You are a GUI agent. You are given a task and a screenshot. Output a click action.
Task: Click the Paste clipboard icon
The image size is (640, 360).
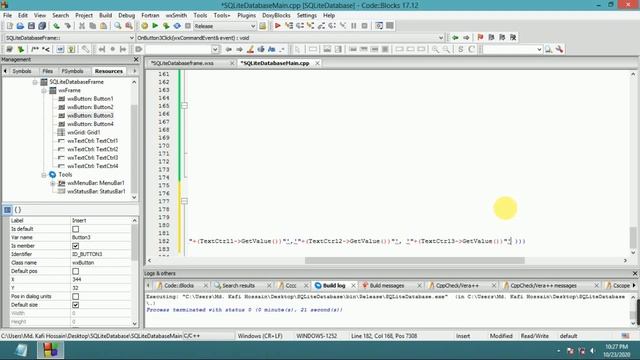coord(103,26)
